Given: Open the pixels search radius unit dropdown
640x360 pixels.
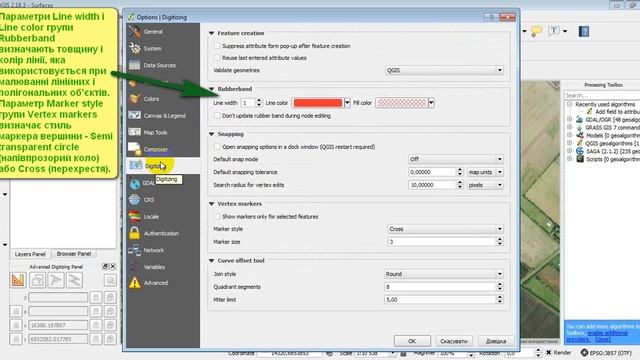Looking at the screenshot, I should coord(485,185).
